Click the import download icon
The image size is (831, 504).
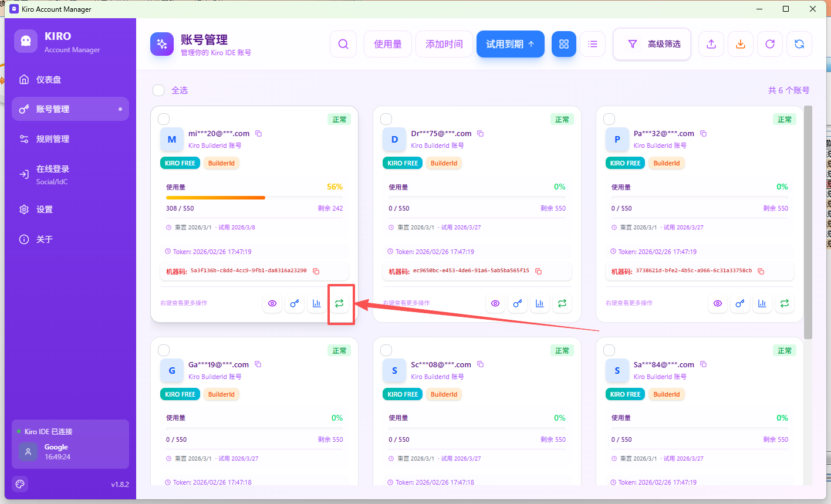[x=741, y=44]
